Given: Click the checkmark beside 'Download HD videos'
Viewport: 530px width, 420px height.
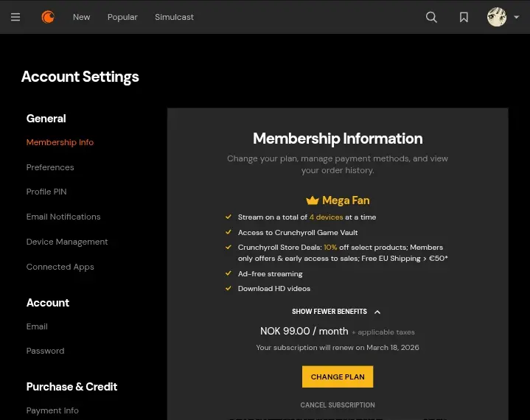Looking at the screenshot, I should pos(229,288).
